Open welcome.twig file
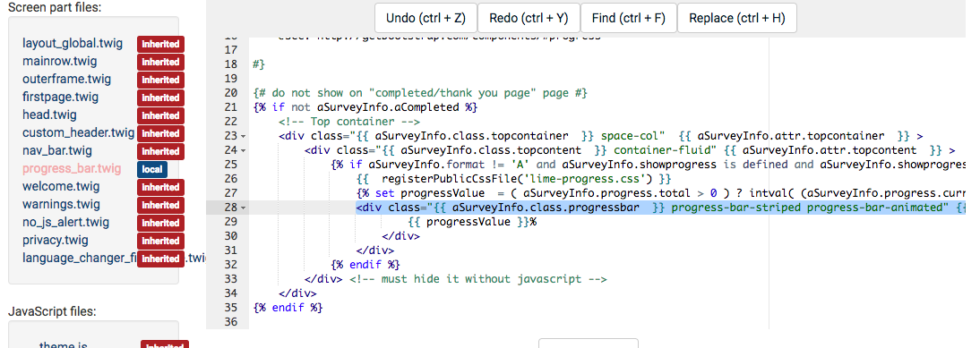 (x=61, y=186)
